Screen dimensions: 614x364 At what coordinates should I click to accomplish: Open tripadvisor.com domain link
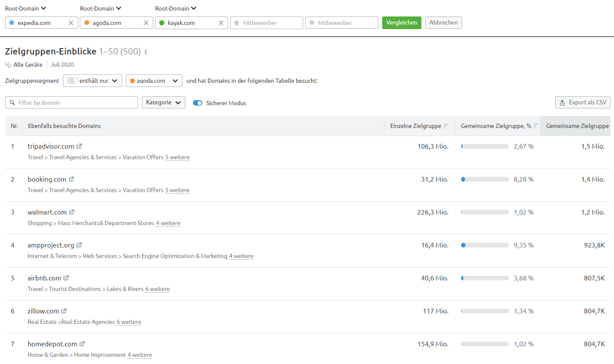[51, 146]
